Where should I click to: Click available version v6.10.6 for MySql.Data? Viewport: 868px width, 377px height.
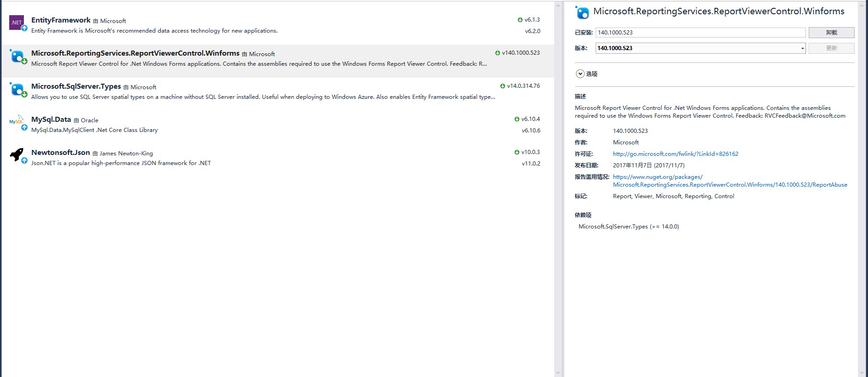531,131
